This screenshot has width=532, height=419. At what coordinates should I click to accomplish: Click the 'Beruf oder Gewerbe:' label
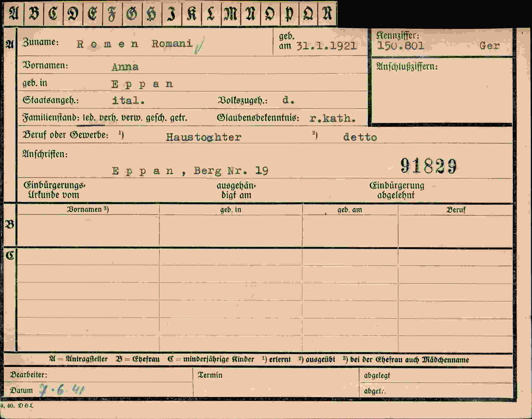pos(65,135)
